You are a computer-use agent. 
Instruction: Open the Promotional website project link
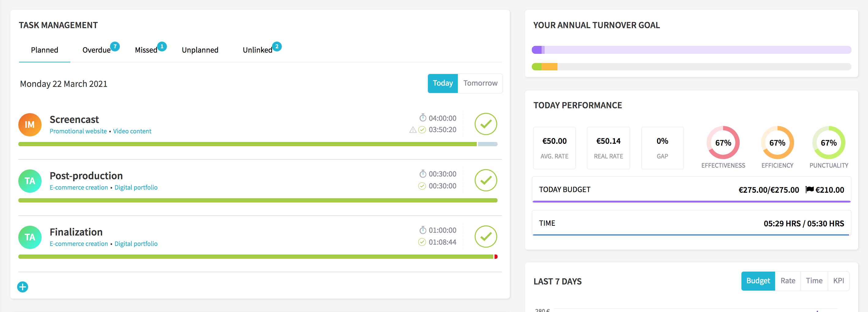click(x=78, y=131)
